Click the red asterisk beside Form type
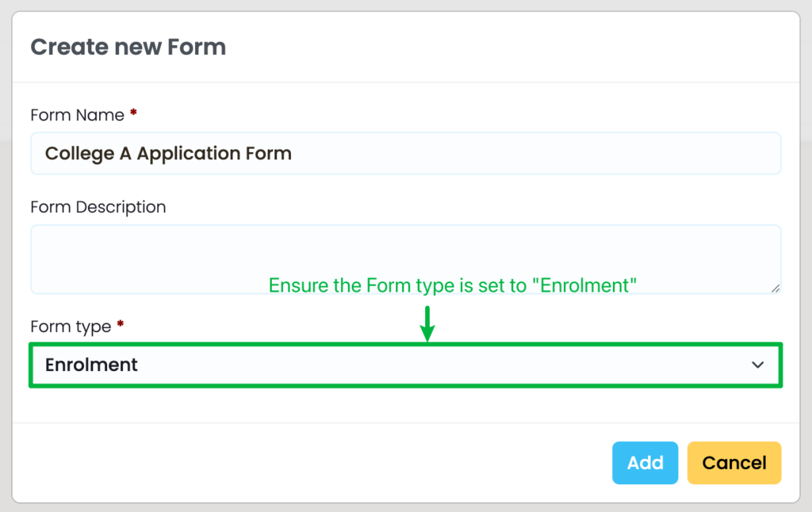Image resolution: width=812 pixels, height=512 pixels. tap(120, 325)
